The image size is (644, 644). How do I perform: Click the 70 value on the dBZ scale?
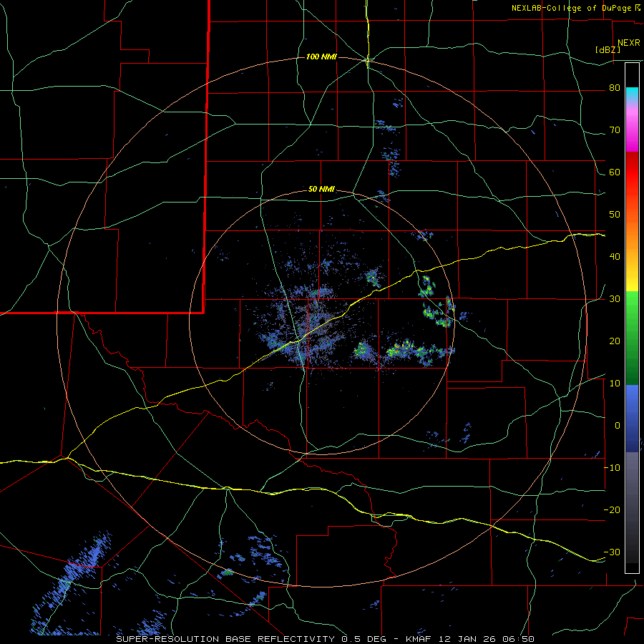pos(615,130)
